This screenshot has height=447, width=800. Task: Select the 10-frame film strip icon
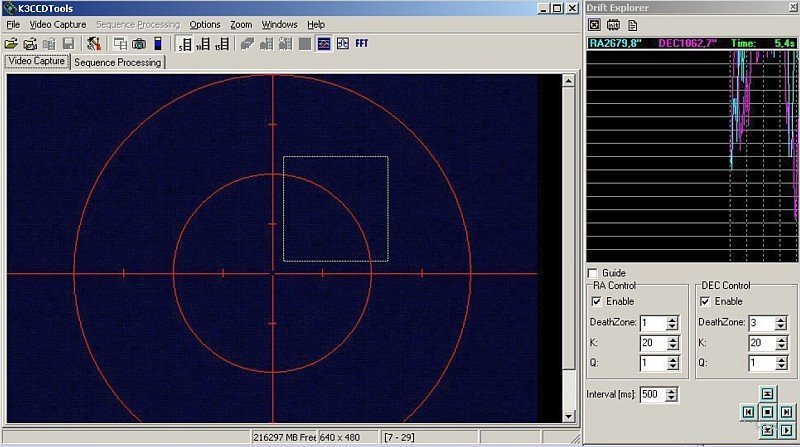(x=203, y=44)
